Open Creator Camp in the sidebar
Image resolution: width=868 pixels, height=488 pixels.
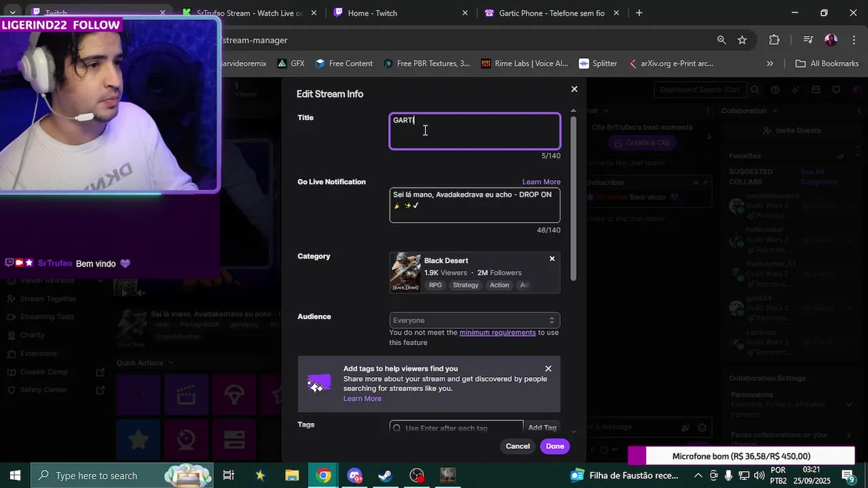click(44, 372)
